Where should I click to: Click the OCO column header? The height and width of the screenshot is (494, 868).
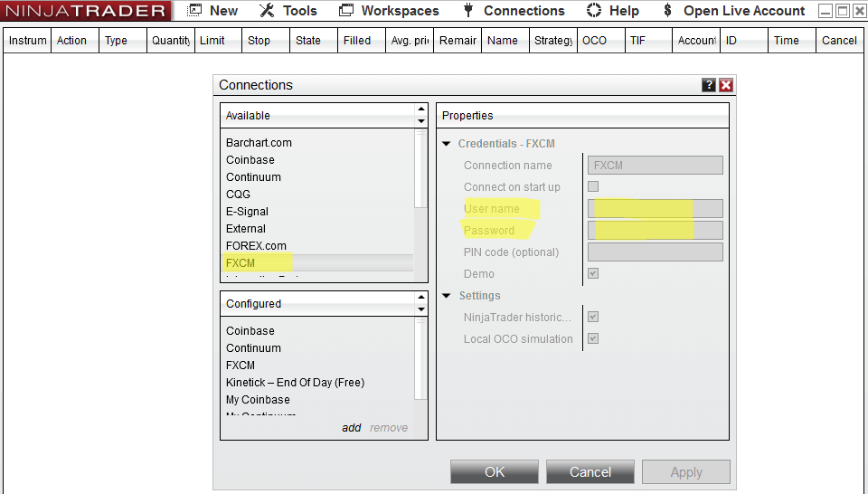[600, 41]
